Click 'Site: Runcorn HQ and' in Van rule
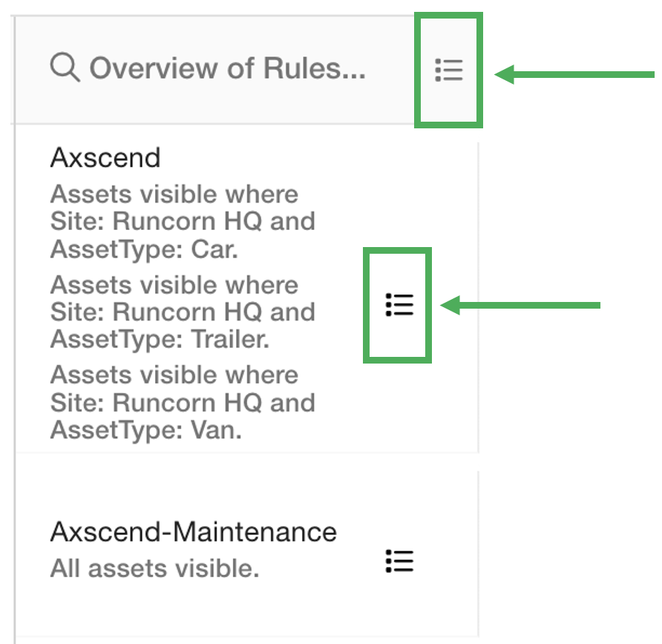The width and height of the screenshot is (662, 644). coord(183,403)
